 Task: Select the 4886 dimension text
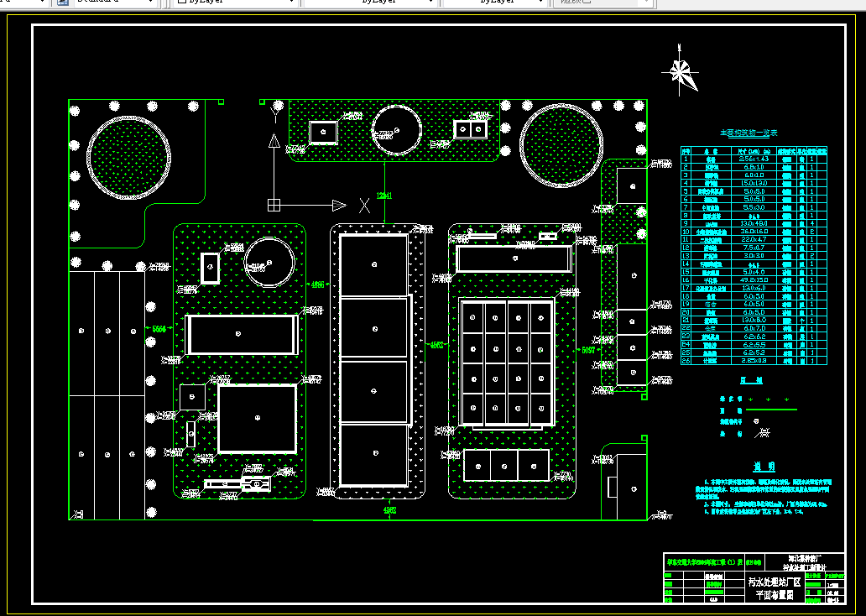coord(317,285)
